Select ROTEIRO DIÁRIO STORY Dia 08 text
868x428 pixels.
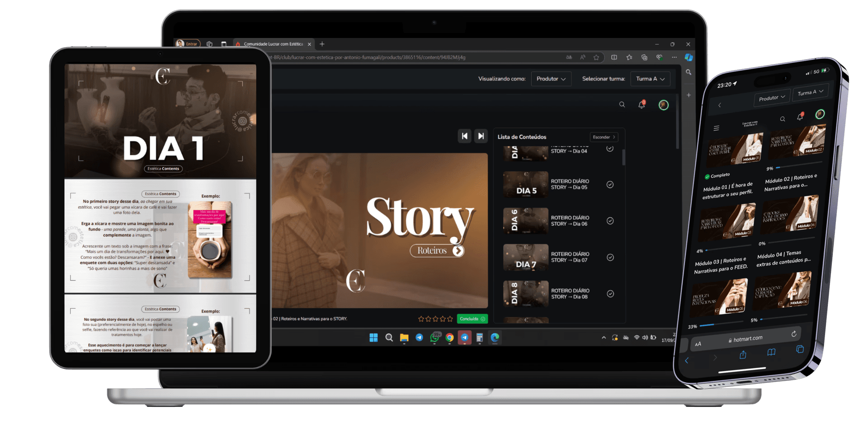[570, 294]
